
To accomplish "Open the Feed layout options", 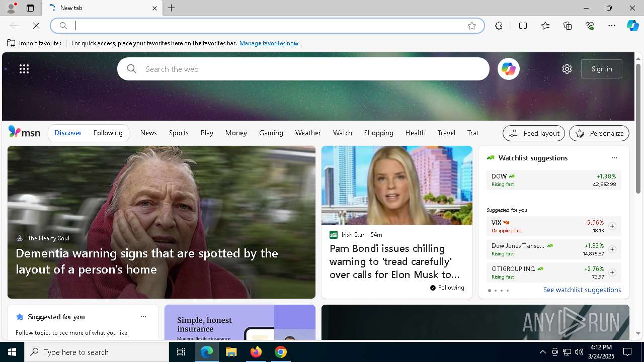I will (x=534, y=133).
